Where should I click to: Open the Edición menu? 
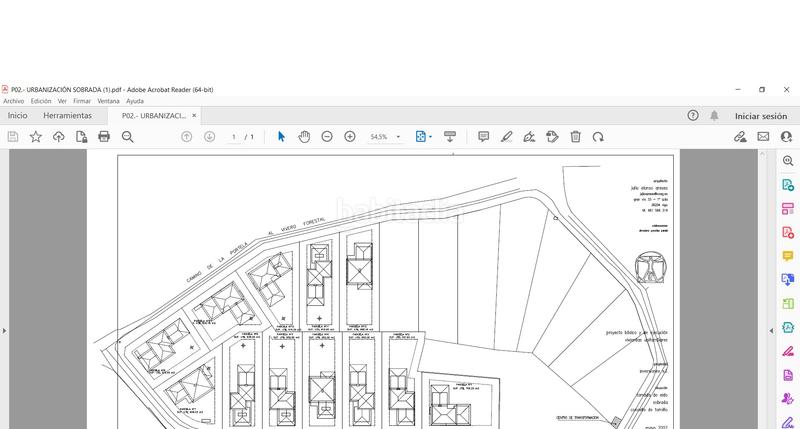point(41,101)
